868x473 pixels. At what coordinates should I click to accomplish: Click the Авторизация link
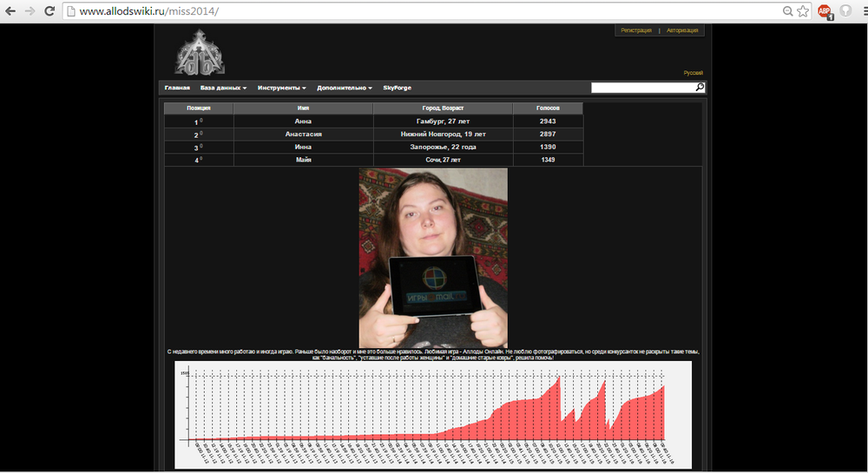[x=682, y=30]
